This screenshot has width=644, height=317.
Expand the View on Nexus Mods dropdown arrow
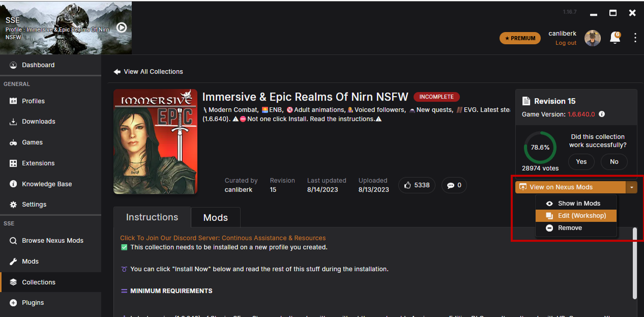point(631,187)
